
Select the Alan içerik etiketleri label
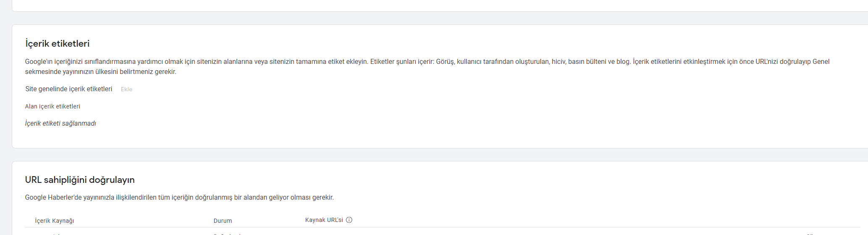(x=53, y=106)
